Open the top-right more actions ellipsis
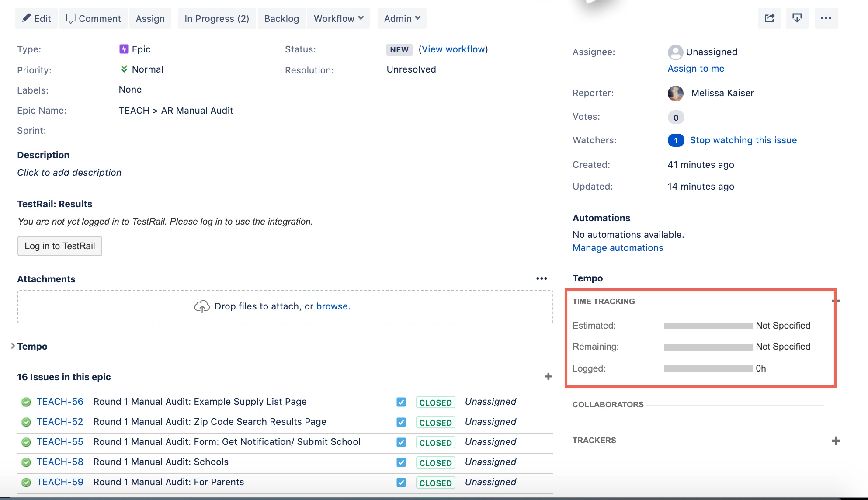Viewport: 868px width, 500px height. 826,18
